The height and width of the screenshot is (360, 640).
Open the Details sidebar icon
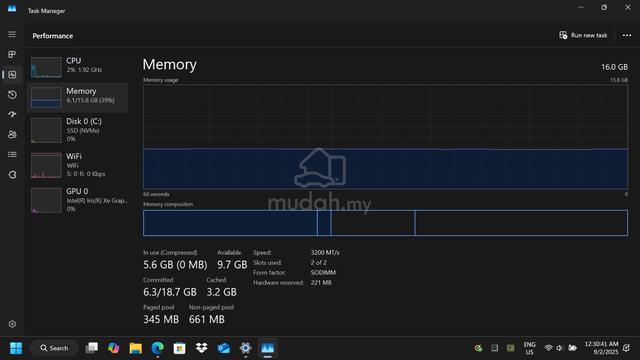click(x=12, y=155)
